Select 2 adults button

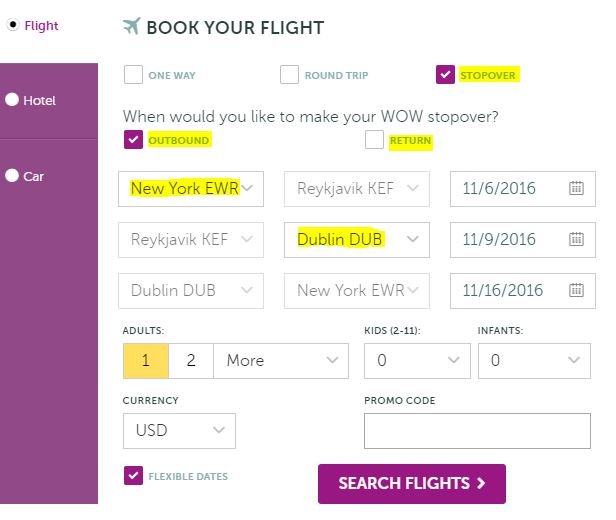(191, 361)
